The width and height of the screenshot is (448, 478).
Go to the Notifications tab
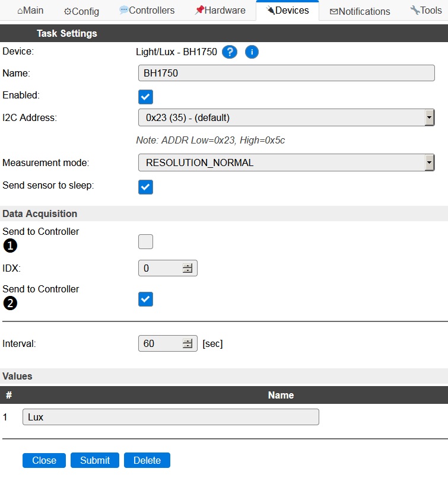point(360,11)
